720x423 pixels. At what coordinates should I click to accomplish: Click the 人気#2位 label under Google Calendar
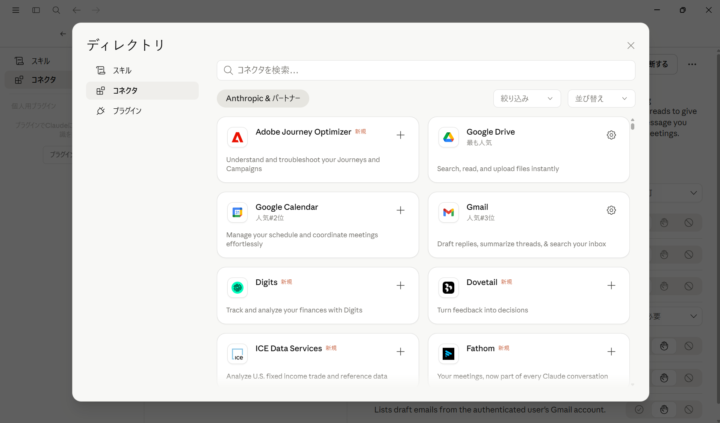point(270,218)
